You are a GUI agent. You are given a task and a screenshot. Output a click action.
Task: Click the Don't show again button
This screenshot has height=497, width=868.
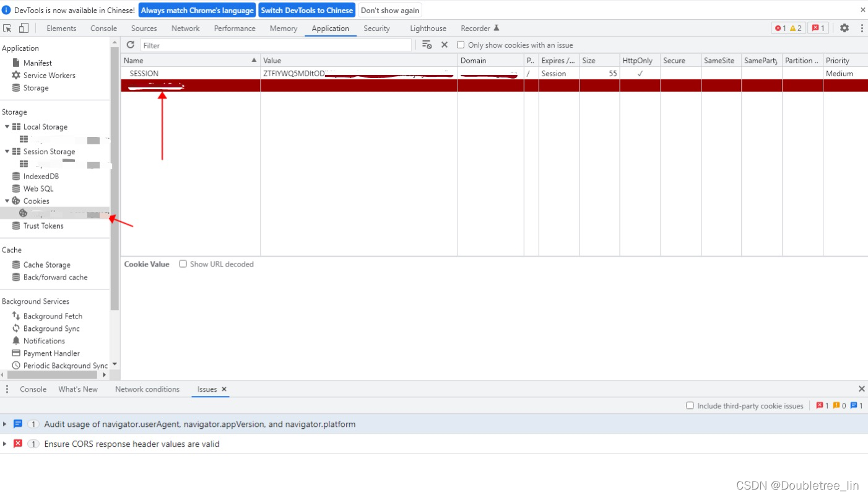389,10
